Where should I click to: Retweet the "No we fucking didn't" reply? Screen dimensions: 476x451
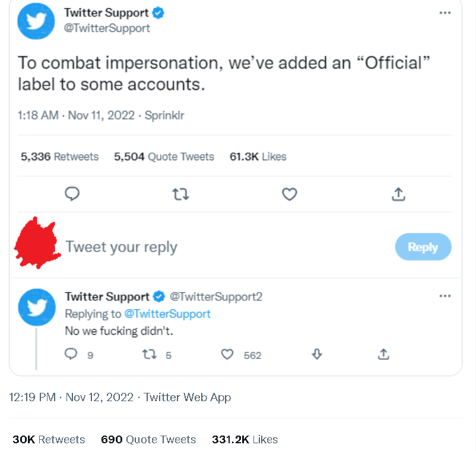coord(150,354)
